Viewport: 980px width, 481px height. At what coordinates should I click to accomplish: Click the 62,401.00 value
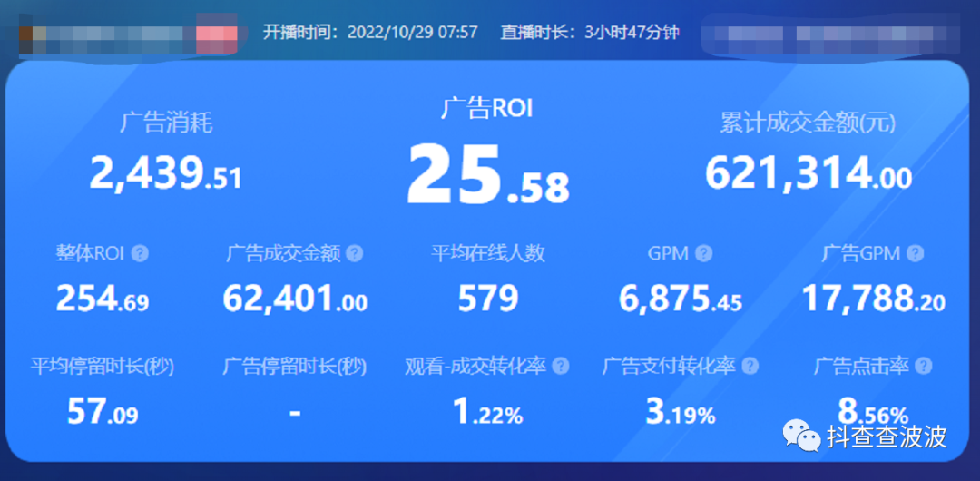pos(295,299)
